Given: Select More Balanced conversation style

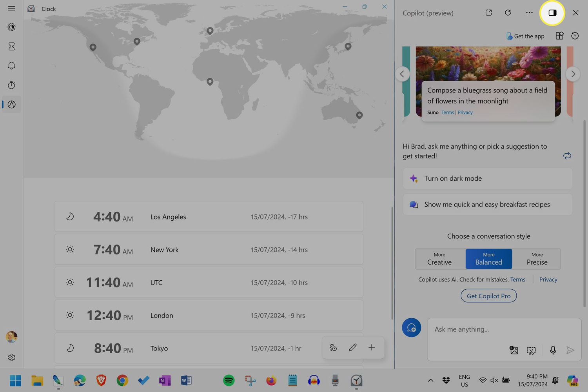Looking at the screenshot, I should 488,259.
